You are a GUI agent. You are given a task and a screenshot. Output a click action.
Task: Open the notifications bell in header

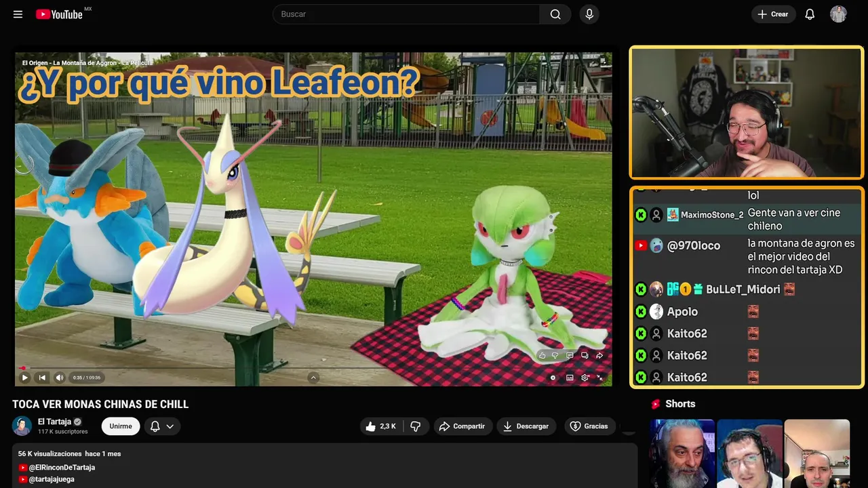point(810,14)
